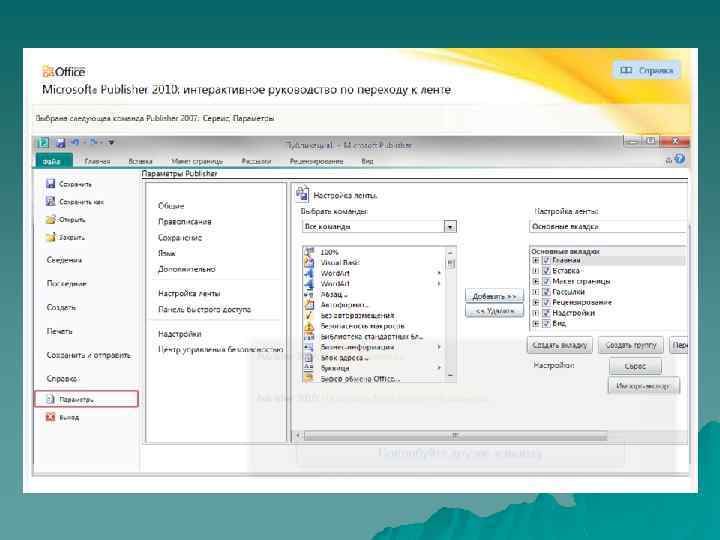Expand the Рецензирование tree node
Image resolution: width=720 pixels, height=540 pixels.
pyautogui.click(x=535, y=302)
